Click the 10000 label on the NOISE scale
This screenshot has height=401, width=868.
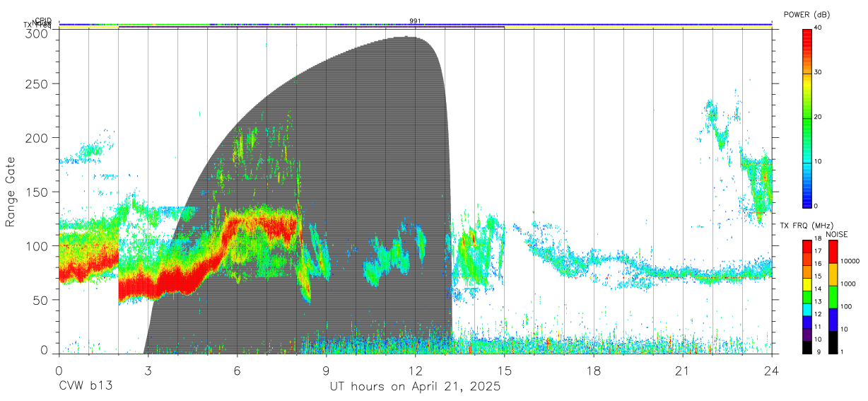pyautogui.click(x=849, y=261)
